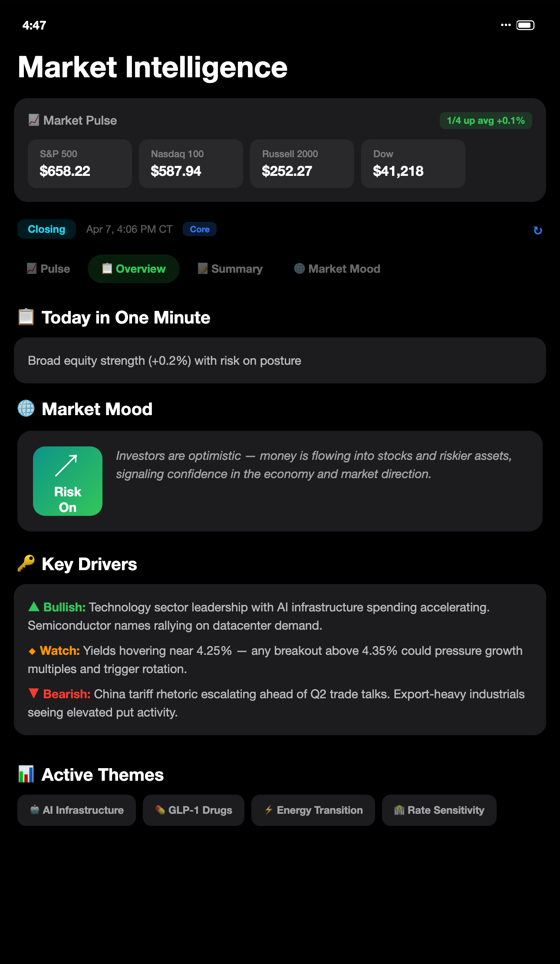Toggle the Core data badge
560x964 pixels.
tap(199, 229)
